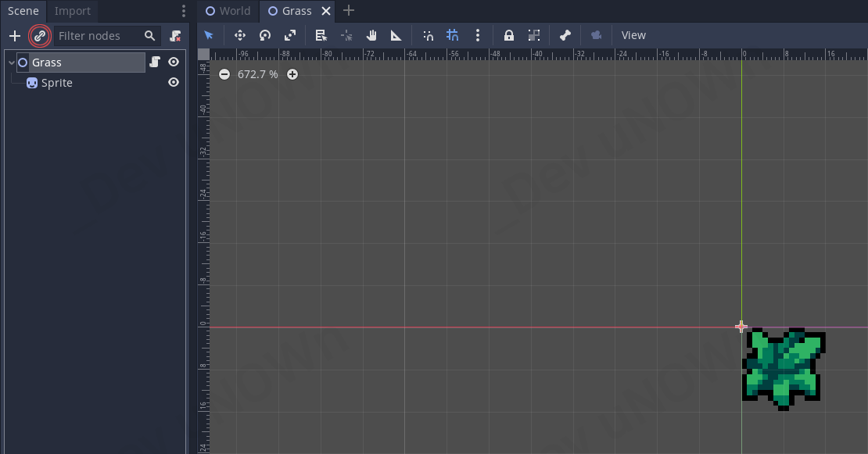Switch to the Scene dock tab
This screenshot has width=868, height=454.
(23, 11)
